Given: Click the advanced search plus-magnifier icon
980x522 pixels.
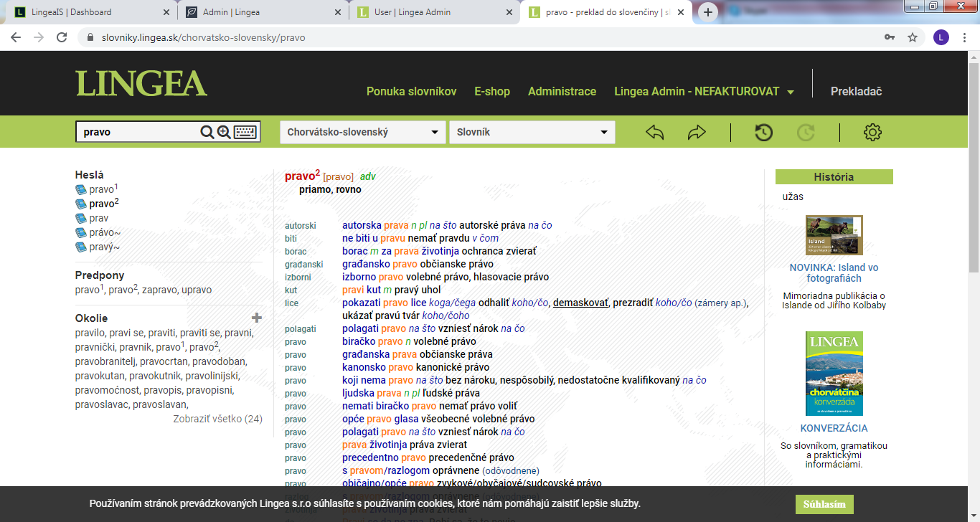Looking at the screenshot, I should click(224, 132).
